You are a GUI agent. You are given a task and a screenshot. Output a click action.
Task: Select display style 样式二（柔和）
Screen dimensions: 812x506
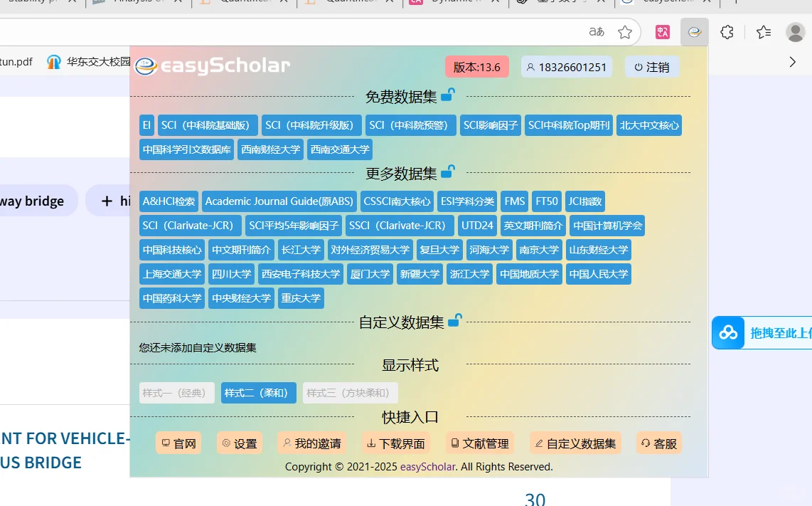pyautogui.click(x=258, y=393)
